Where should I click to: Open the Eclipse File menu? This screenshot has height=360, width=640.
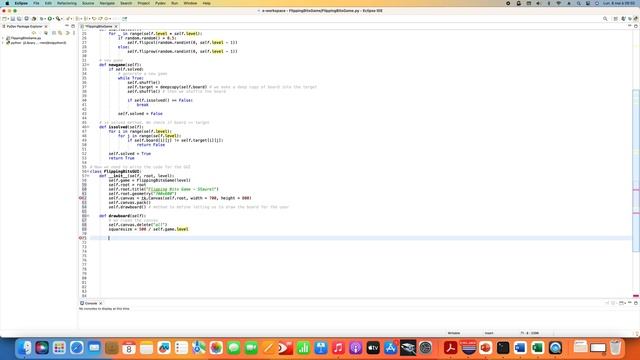pyautogui.click(x=36, y=3)
